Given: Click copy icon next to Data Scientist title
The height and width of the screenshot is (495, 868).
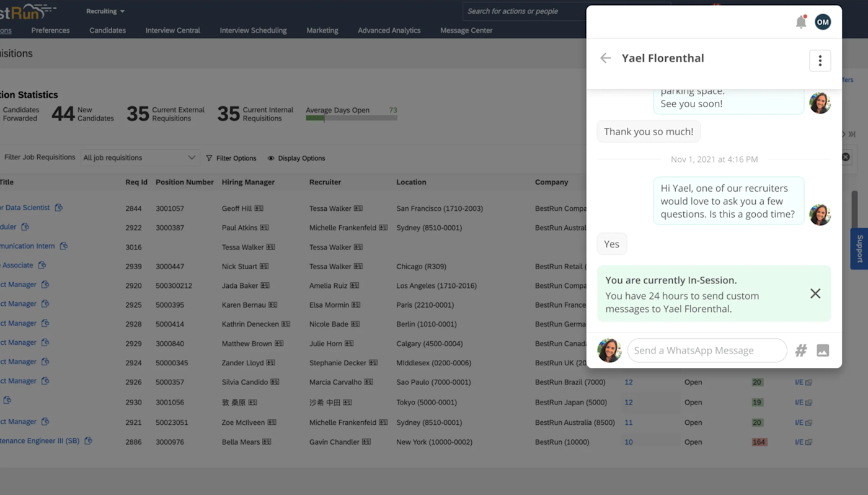Looking at the screenshot, I should pyautogui.click(x=58, y=208).
